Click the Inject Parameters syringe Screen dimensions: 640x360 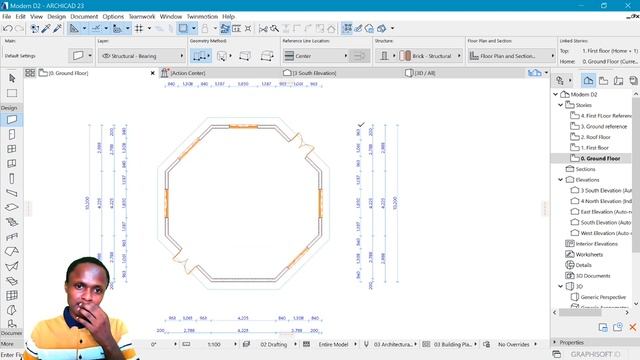pos(57,29)
